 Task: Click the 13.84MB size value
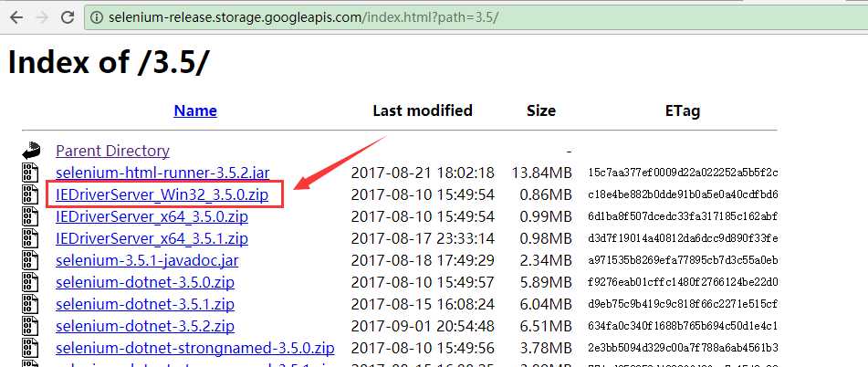pyautogui.click(x=541, y=173)
